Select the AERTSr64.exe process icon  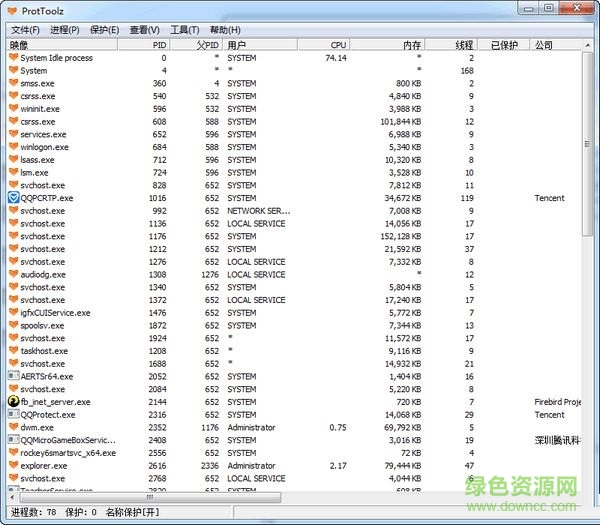tap(13, 376)
